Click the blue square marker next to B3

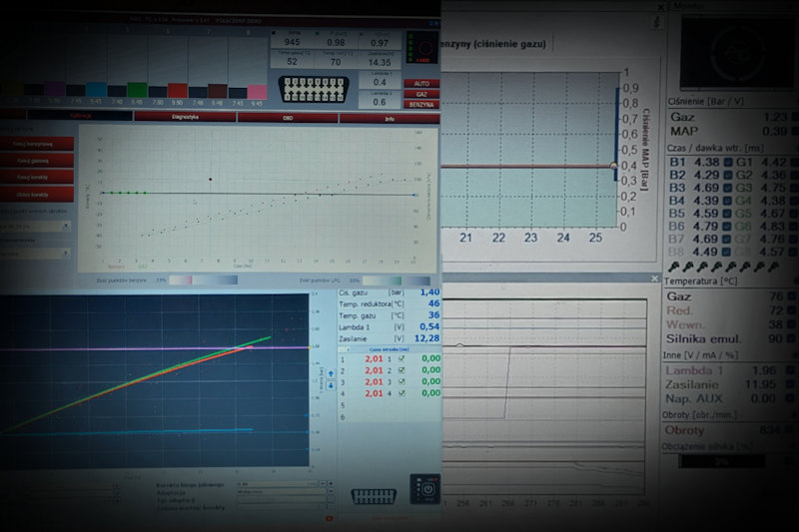click(x=728, y=188)
